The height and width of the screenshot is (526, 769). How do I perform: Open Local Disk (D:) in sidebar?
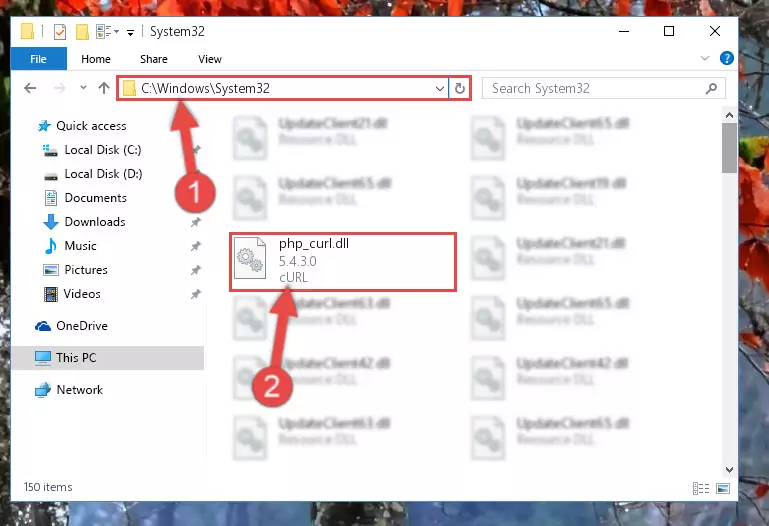coord(103,174)
